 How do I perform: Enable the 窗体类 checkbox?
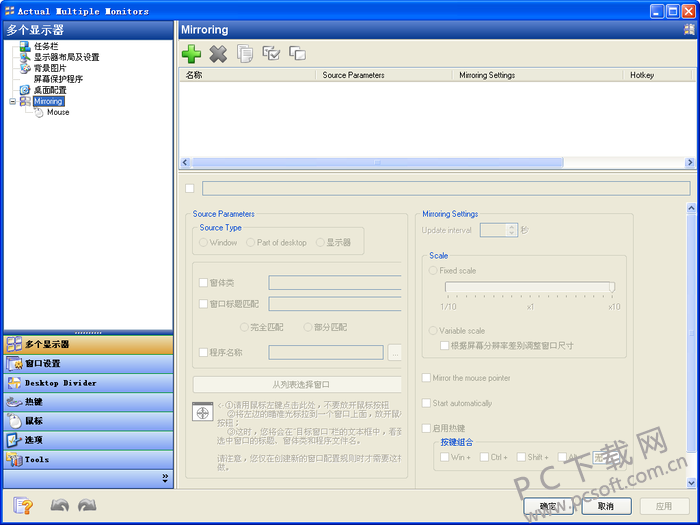(203, 283)
